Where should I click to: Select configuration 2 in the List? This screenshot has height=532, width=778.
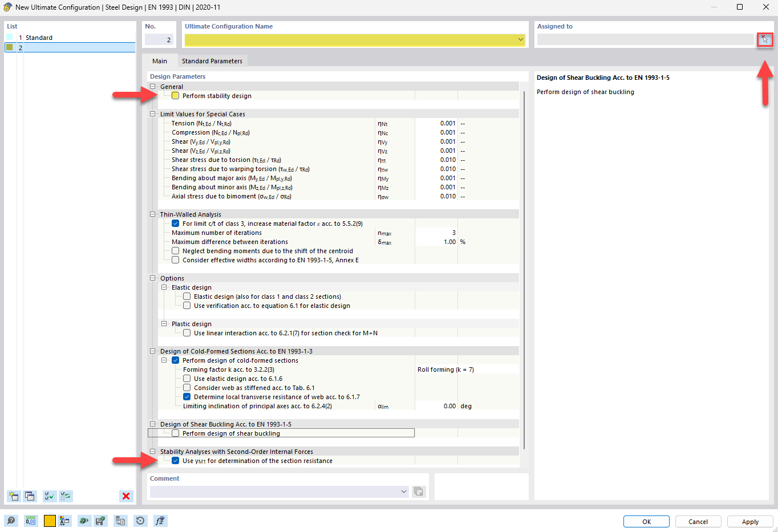point(70,48)
